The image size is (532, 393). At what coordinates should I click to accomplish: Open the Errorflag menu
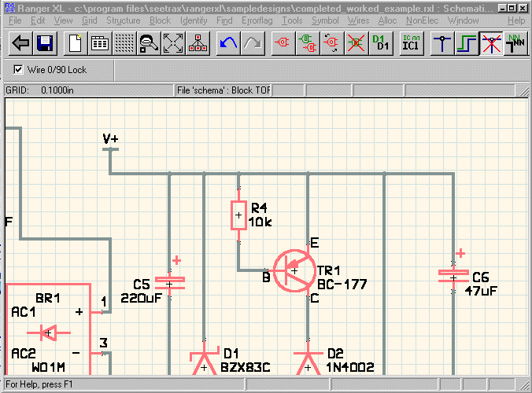(x=257, y=20)
